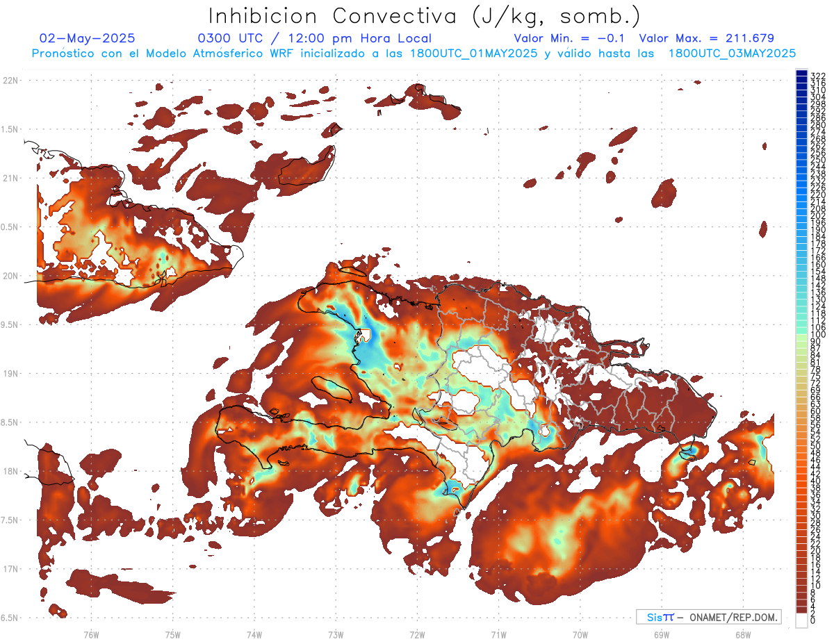
Task: Click the '0300 UTC / 12:00 pm Hora Local' time label
Action: (314, 39)
